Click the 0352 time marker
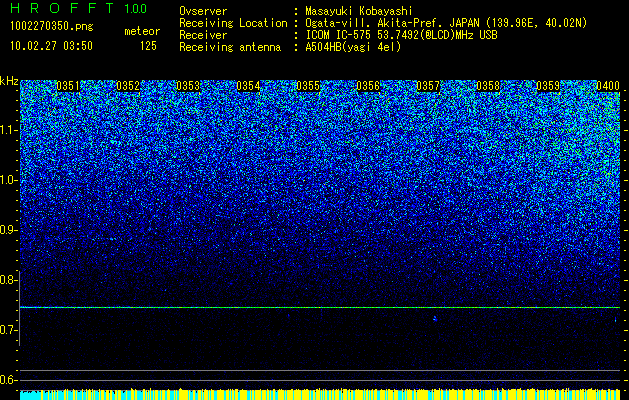 128,86
